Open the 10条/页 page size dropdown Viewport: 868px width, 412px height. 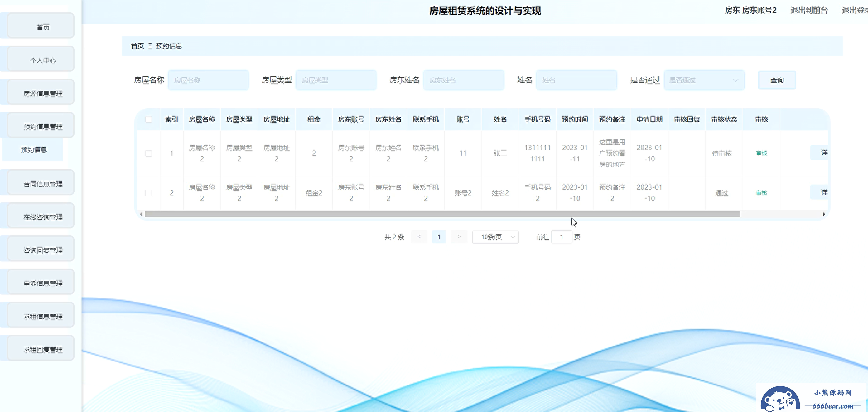pyautogui.click(x=495, y=237)
